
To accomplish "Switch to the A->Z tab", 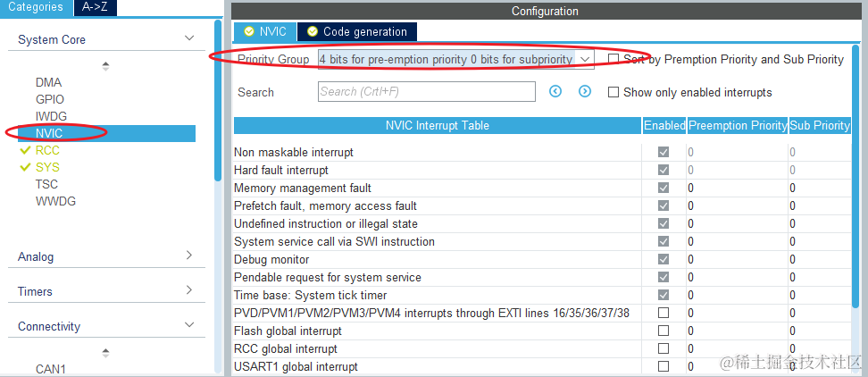I will tap(95, 7).
